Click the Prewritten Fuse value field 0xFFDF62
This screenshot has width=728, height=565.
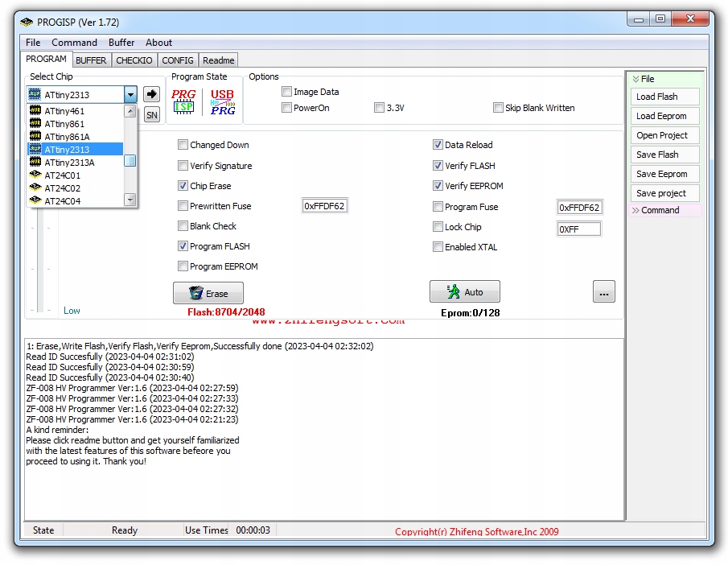click(324, 206)
